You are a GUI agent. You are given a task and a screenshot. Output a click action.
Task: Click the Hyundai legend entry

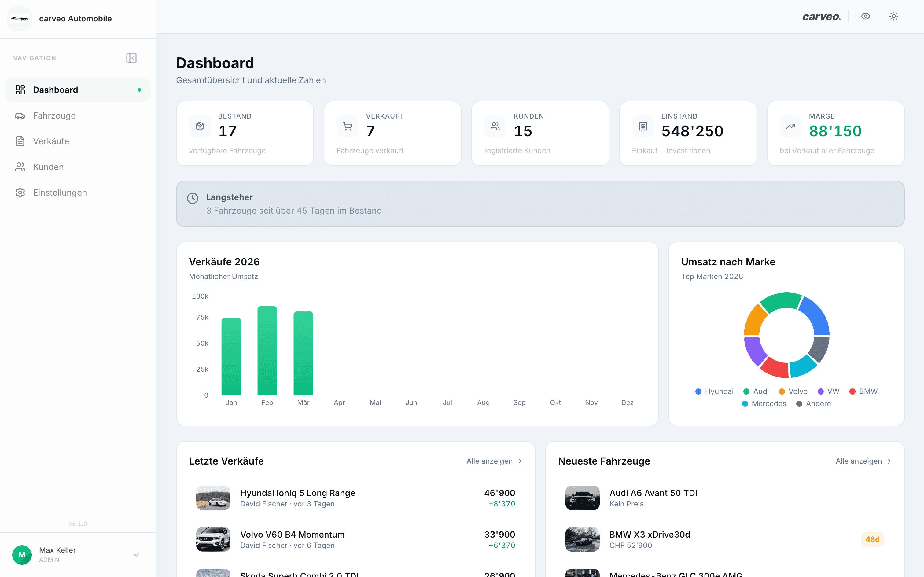tap(714, 391)
